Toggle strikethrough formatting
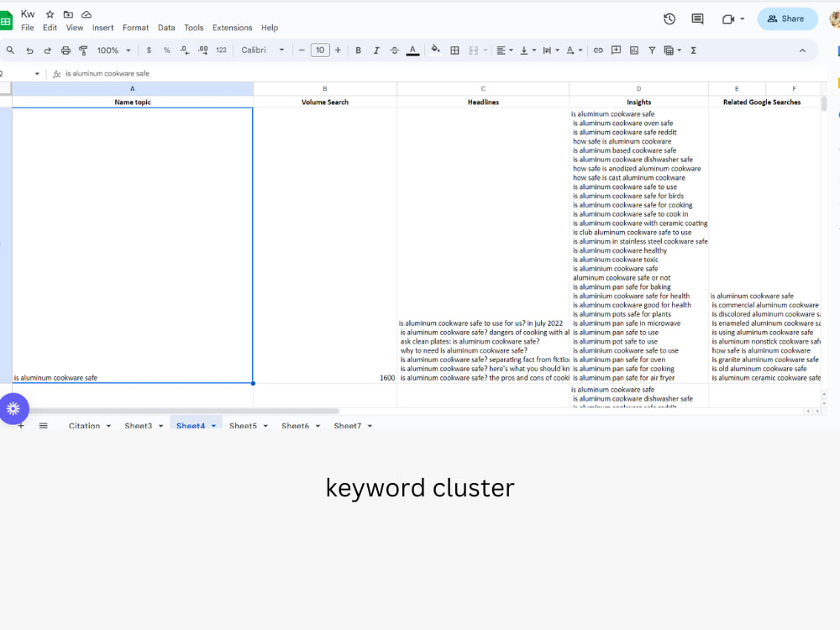Image resolution: width=840 pixels, height=630 pixels. pos(394,50)
